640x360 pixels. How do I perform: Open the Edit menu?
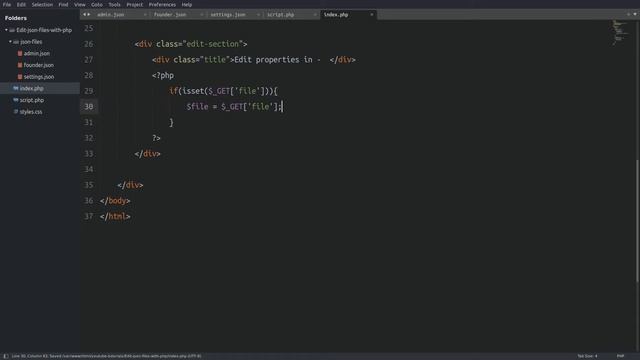[x=21, y=4]
